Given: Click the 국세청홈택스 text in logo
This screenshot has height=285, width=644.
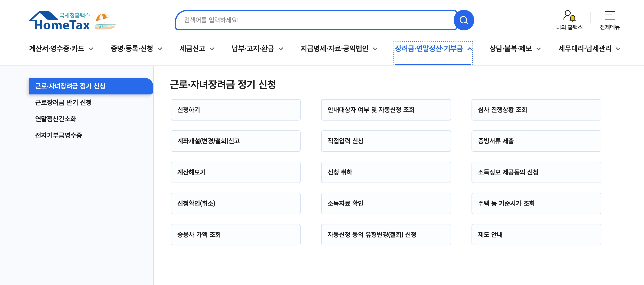Looking at the screenshot, I should (x=74, y=15).
